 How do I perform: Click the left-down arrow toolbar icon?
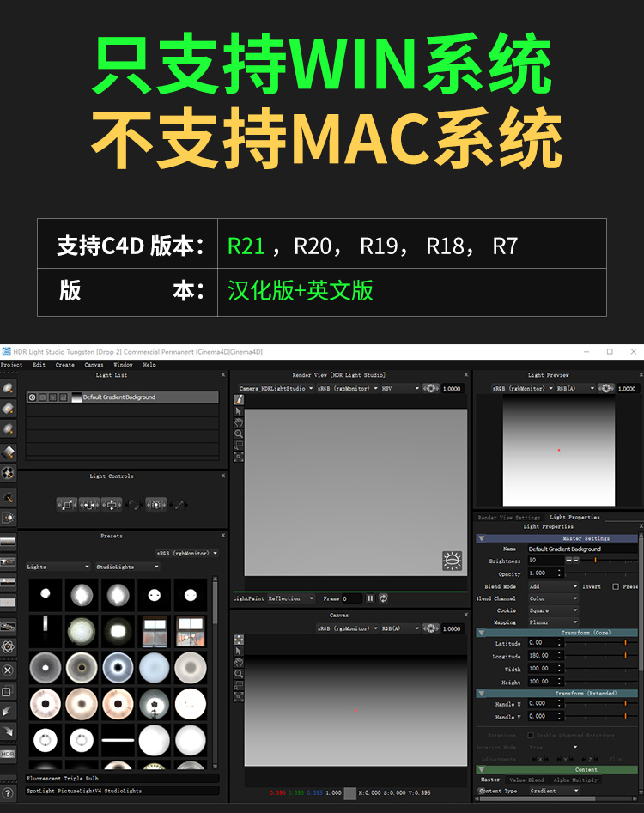[x=8, y=711]
